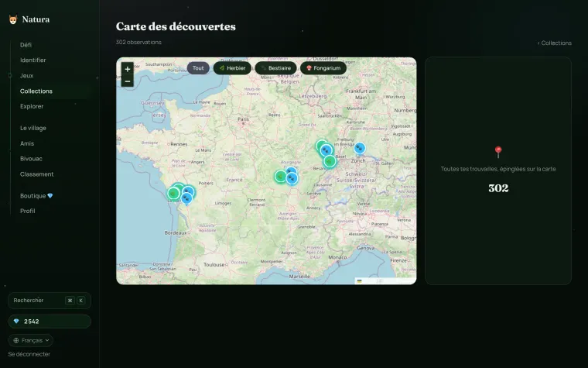Open the lower blue paw marker in Bourgogne
Image resolution: width=588 pixels, height=368 pixels.
[x=292, y=178]
